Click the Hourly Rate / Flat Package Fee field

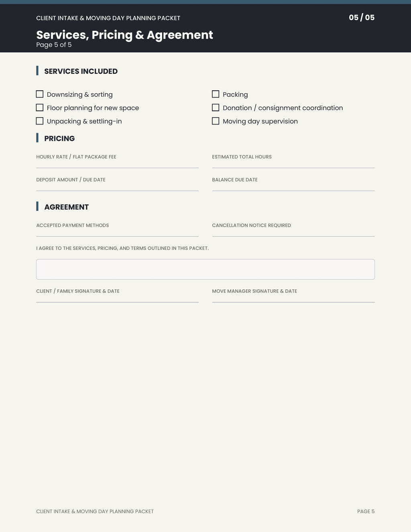pos(117,164)
